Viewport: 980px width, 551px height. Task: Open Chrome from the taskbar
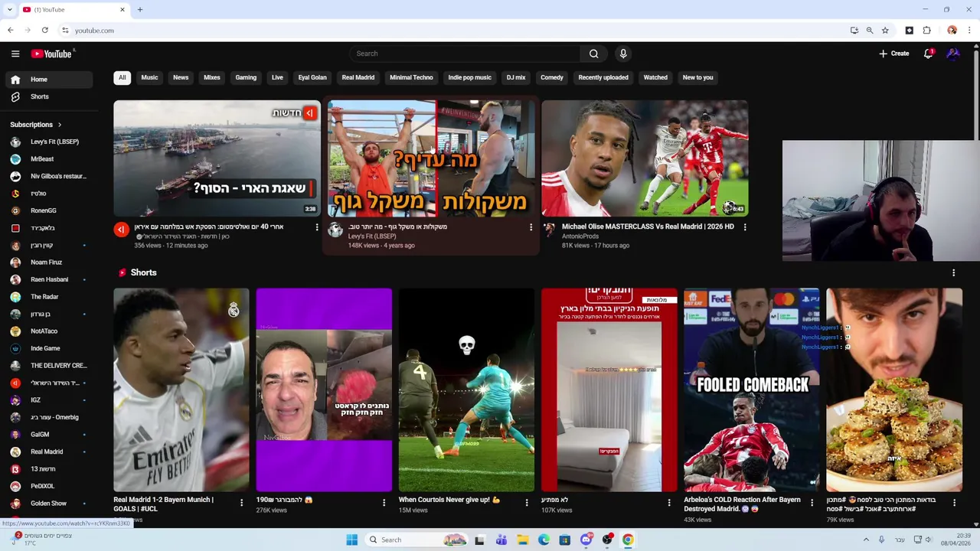pyautogui.click(x=628, y=540)
